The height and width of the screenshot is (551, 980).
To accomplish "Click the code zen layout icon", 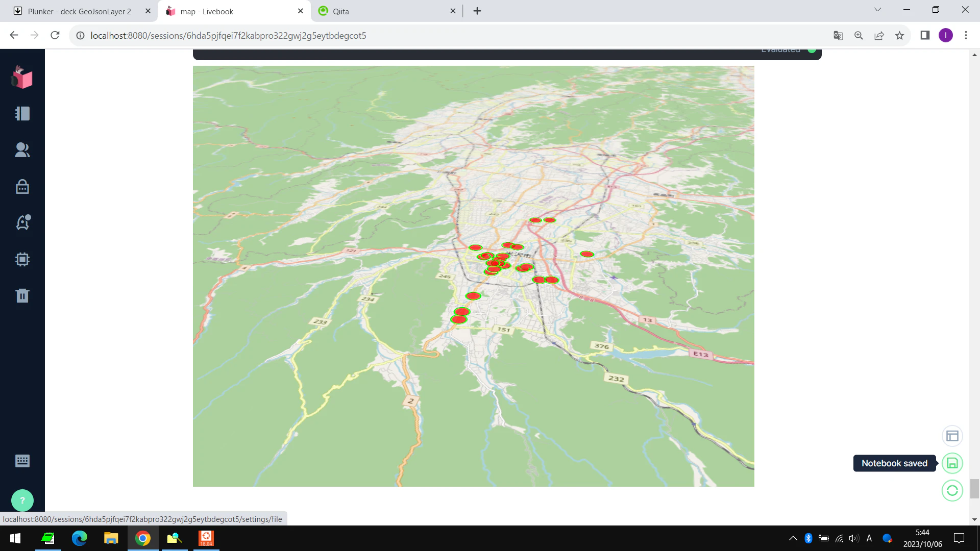I will (952, 436).
